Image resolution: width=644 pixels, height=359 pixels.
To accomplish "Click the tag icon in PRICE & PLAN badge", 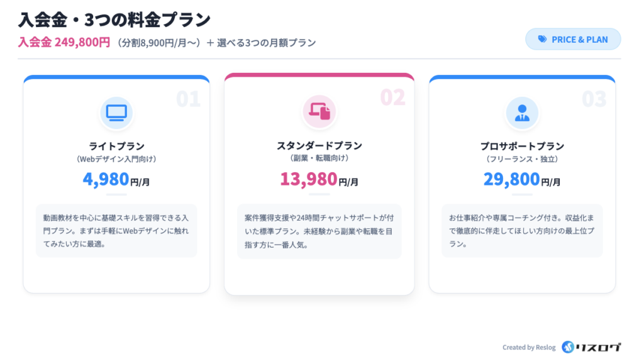I will click(542, 39).
